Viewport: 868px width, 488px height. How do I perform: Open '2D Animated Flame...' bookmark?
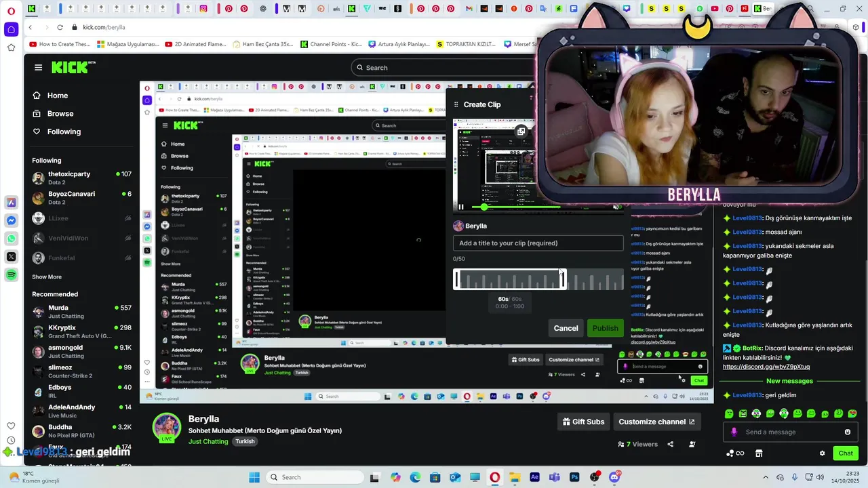[195, 44]
